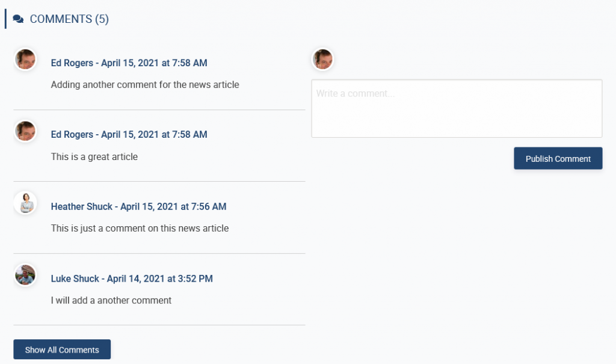
Task: Focus the "Write a comment..." text box
Action: pyautogui.click(x=457, y=109)
